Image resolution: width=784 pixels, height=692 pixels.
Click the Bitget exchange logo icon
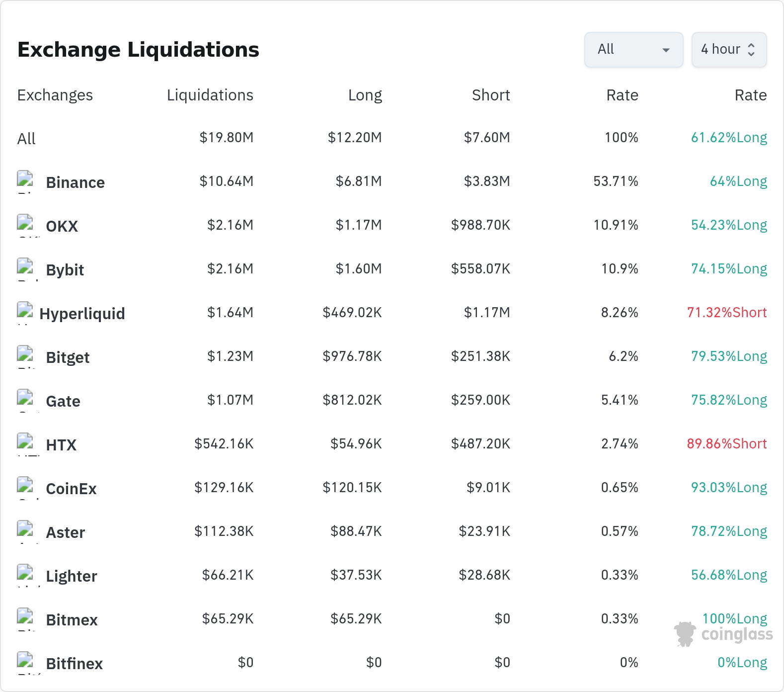point(25,356)
